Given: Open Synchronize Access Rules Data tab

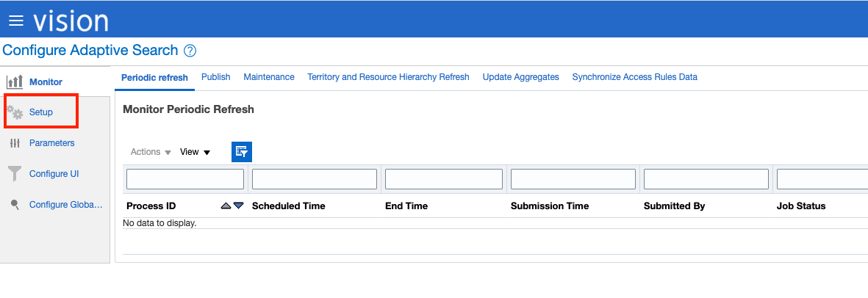Looking at the screenshot, I should pyautogui.click(x=634, y=77).
